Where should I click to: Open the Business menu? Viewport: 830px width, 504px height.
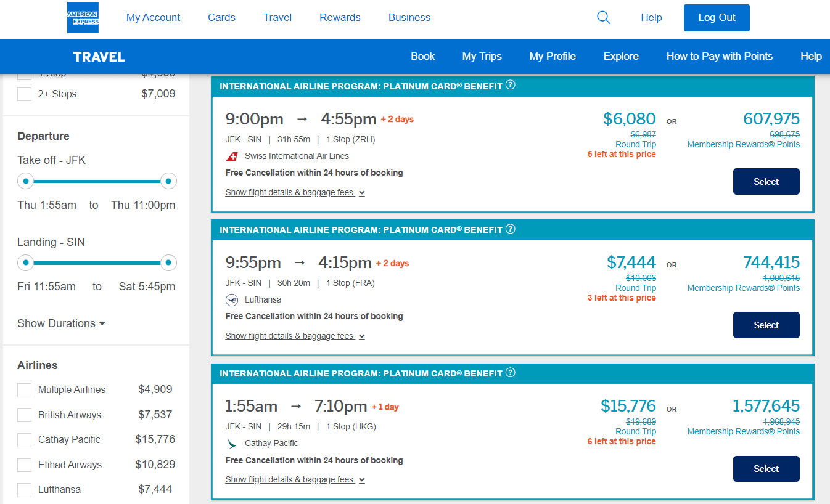(x=409, y=17)
